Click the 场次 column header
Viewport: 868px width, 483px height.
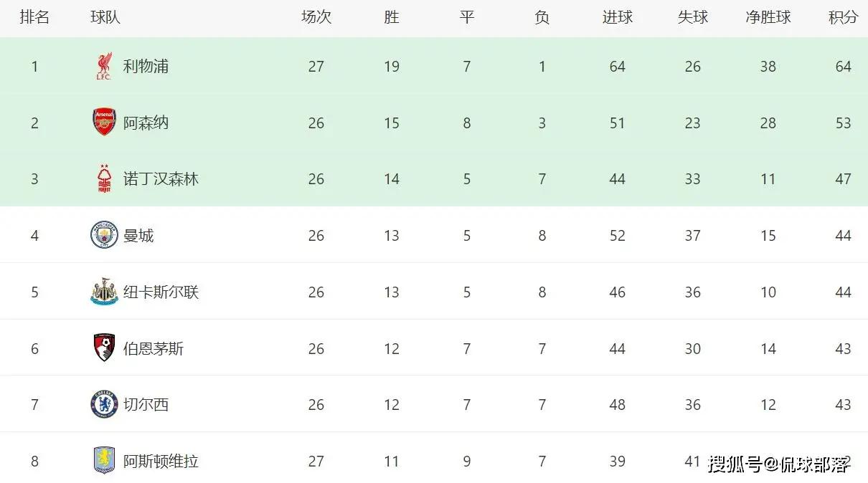(316, 17)
